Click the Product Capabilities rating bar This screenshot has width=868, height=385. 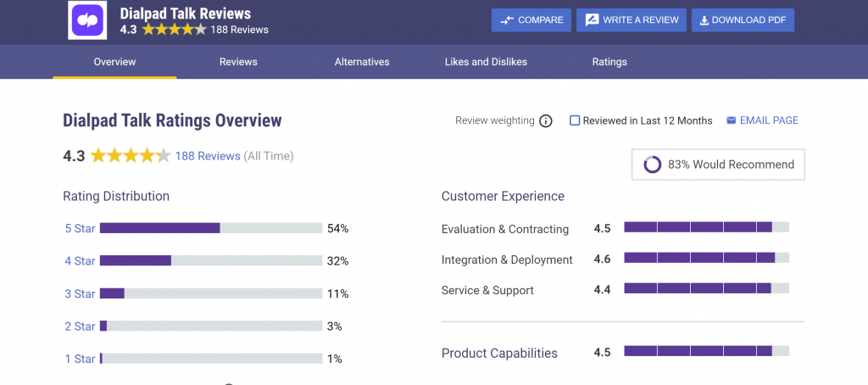(706, 351)
